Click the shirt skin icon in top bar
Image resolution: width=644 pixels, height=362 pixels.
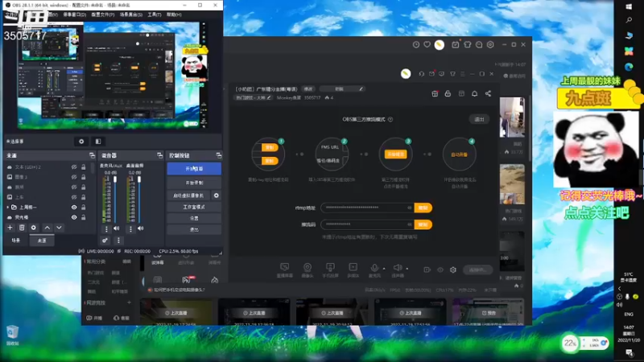coord(468,45)
